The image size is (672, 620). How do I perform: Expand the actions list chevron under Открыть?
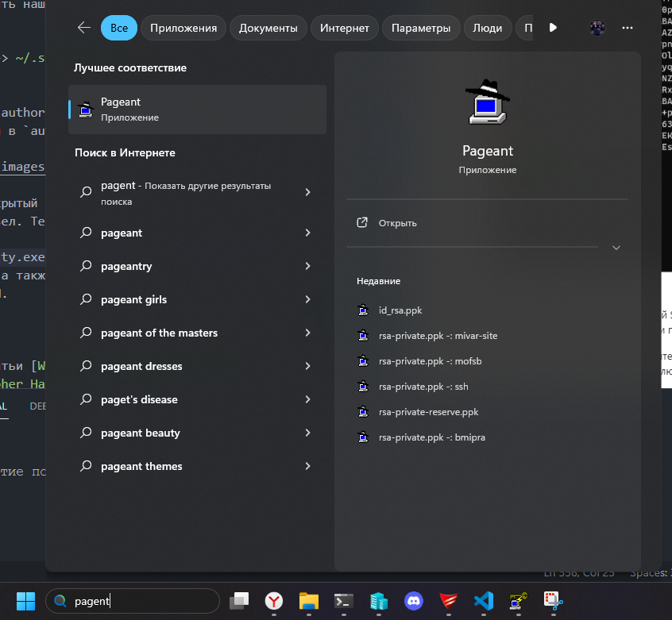(x=616, y=248)
